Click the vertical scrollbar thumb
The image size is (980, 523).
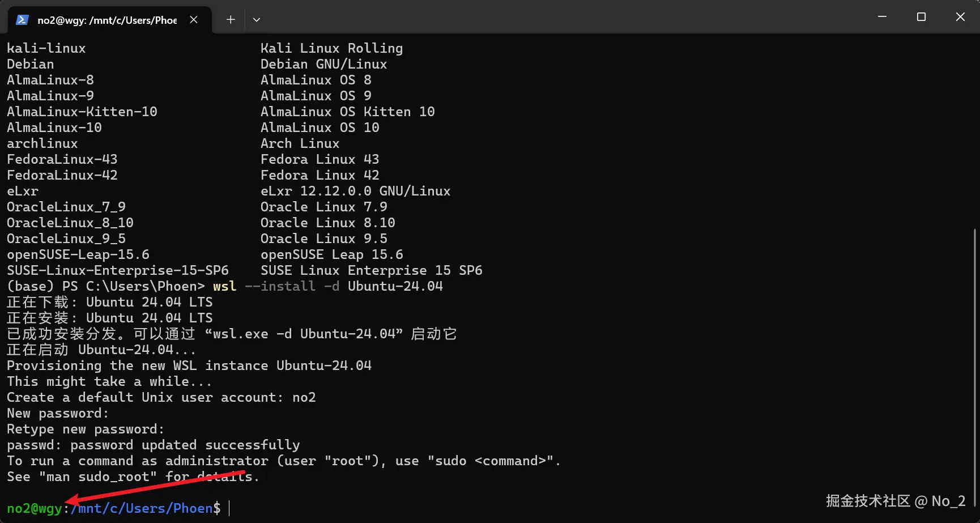975,368
